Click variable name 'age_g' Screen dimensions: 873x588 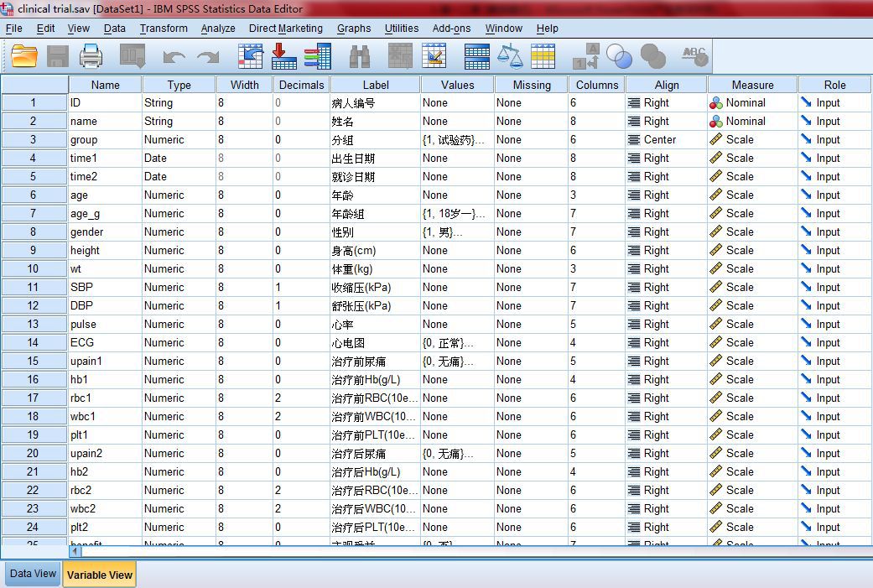pos(86,214)
